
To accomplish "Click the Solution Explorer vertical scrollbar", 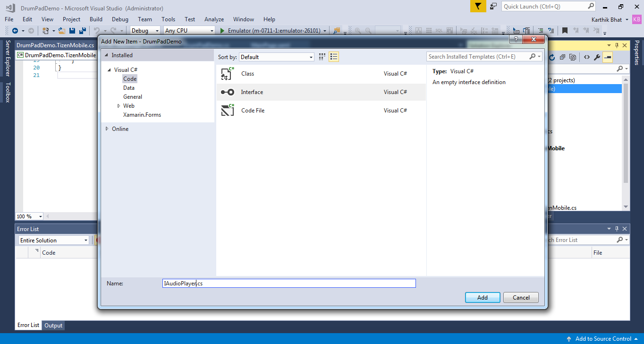I will tap(626, 142).
